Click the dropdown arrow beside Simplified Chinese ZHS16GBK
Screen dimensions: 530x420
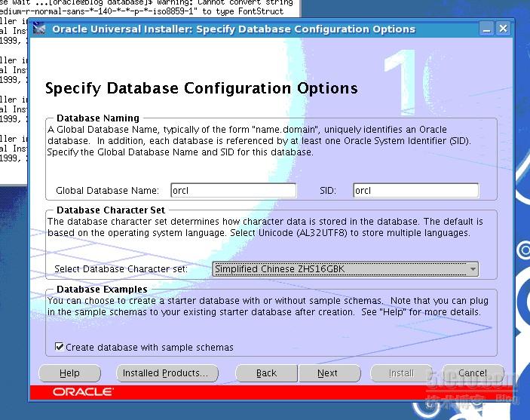click(x=473, y=269)
